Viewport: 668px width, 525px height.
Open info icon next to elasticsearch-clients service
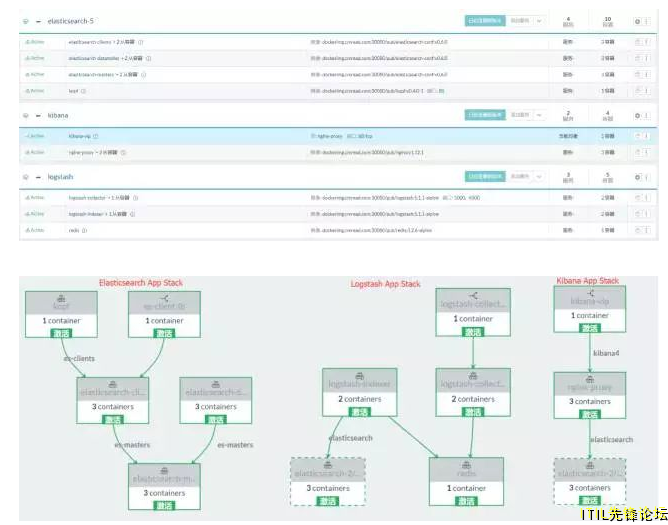141,42
